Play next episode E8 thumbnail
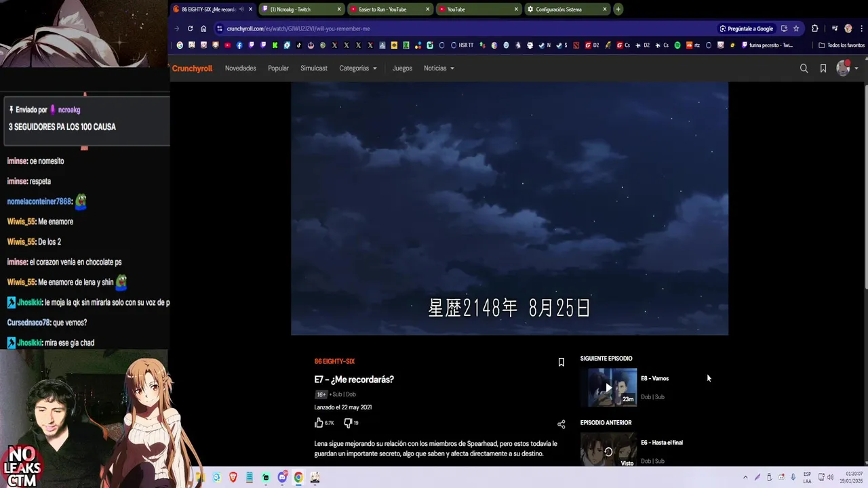 [608, 387]
